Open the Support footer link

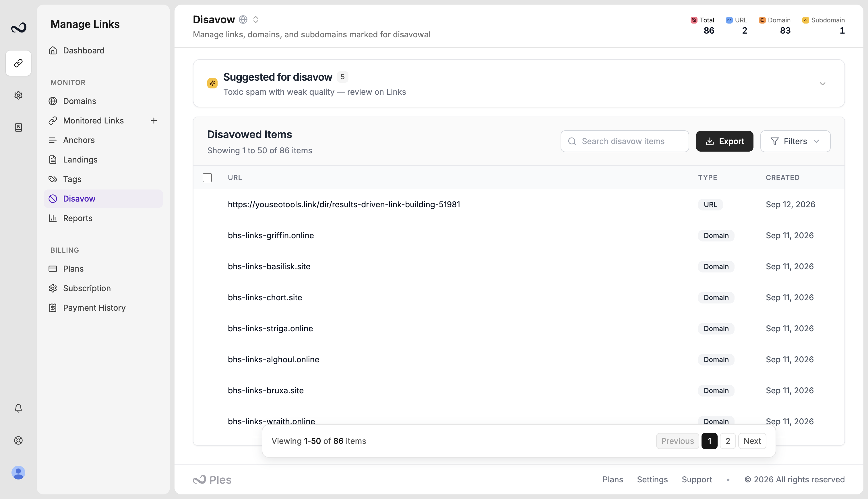(x=697, y=479)
